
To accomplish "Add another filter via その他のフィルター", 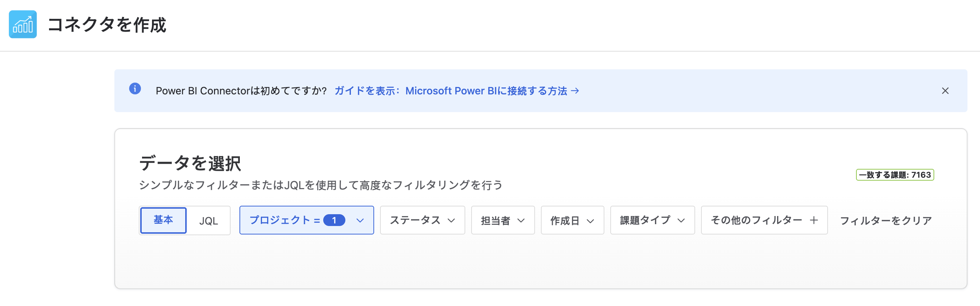I will tap(764, 220).
